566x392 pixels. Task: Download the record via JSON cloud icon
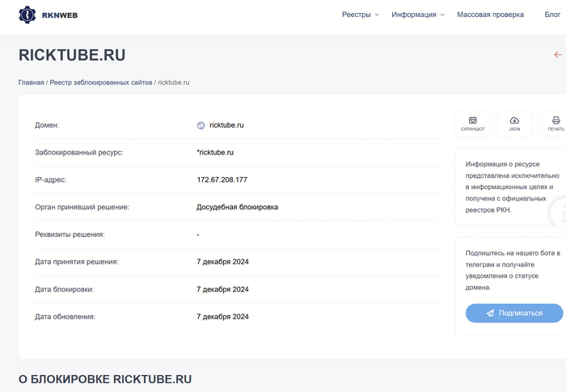click(x=514, y=120)
